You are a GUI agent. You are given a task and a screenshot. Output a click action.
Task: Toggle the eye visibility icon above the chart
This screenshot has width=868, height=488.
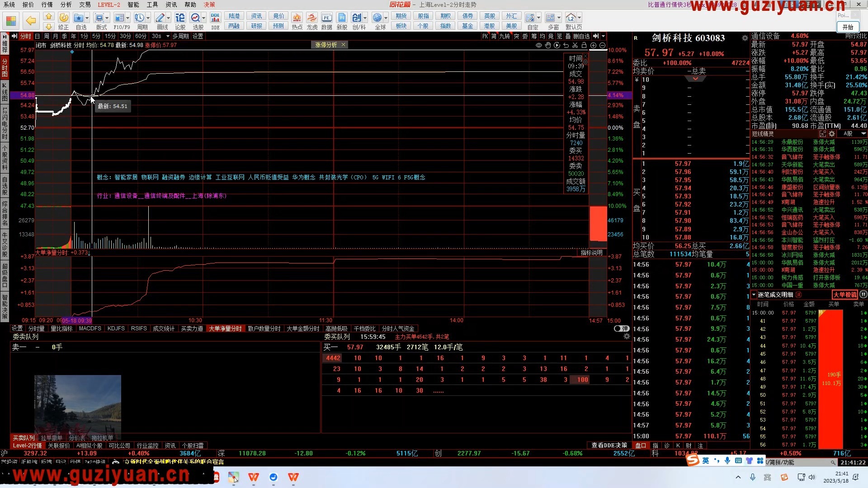point(539,45)
